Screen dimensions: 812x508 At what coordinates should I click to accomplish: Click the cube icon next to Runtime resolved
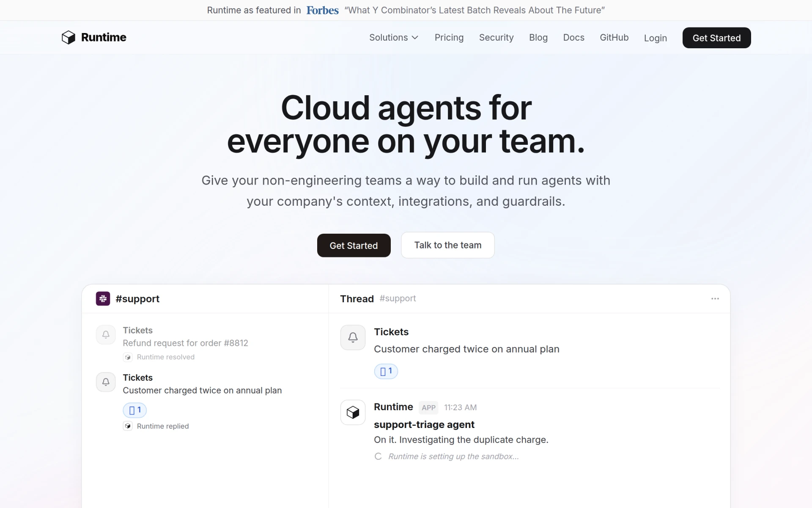[x=128, y=357]
